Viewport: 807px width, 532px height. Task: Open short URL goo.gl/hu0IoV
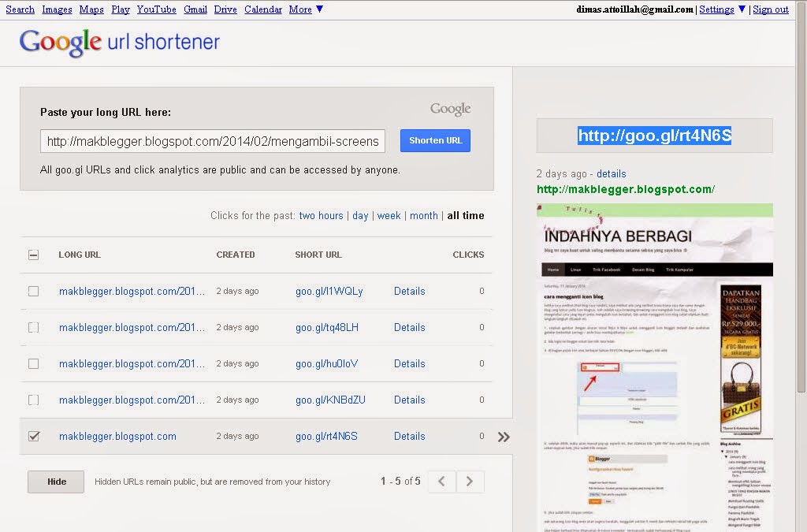327,364
